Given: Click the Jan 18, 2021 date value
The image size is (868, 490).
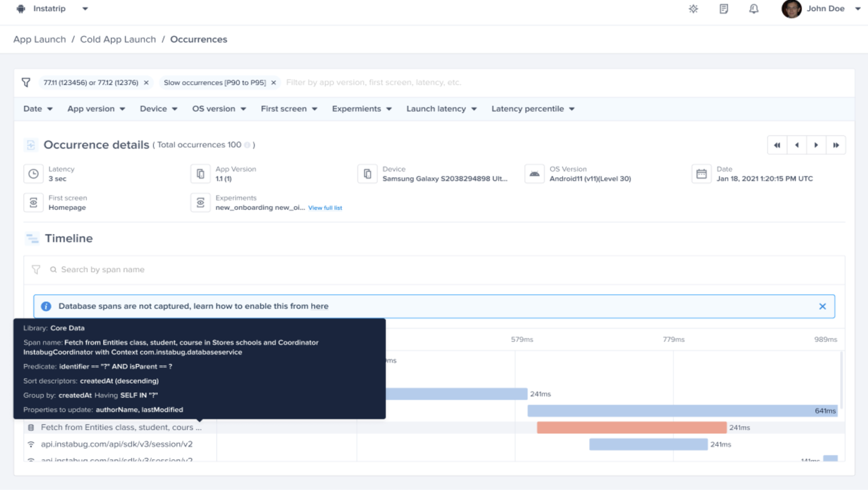Looking at the screenshot, I should (x=764, y=179).
